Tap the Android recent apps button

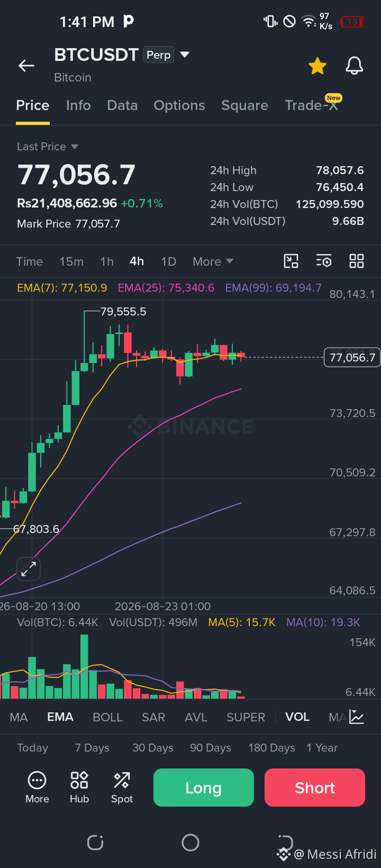(x=95, y=843)
